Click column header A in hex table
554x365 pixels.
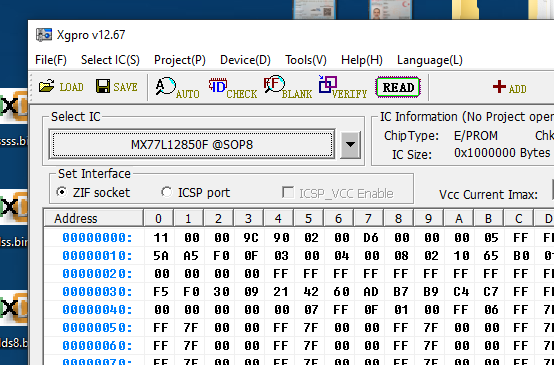(459, 218)
